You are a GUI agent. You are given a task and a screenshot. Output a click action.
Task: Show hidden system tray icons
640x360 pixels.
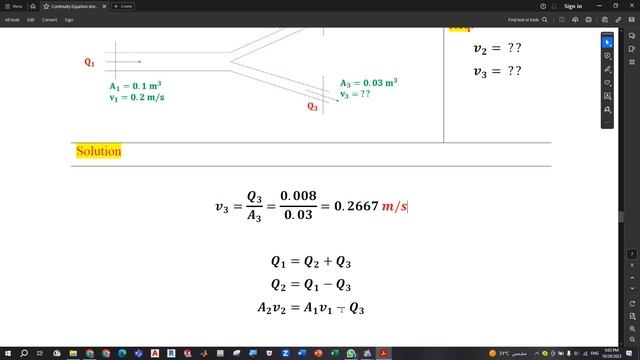coord(536,353)
